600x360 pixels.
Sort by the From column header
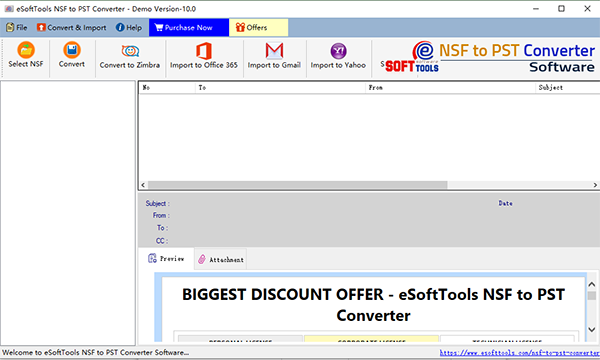(450, 88)
